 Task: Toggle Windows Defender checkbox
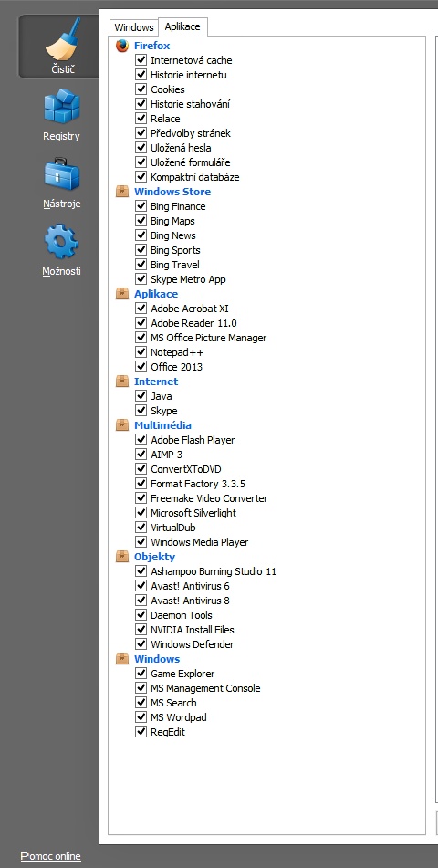point(141,644)
